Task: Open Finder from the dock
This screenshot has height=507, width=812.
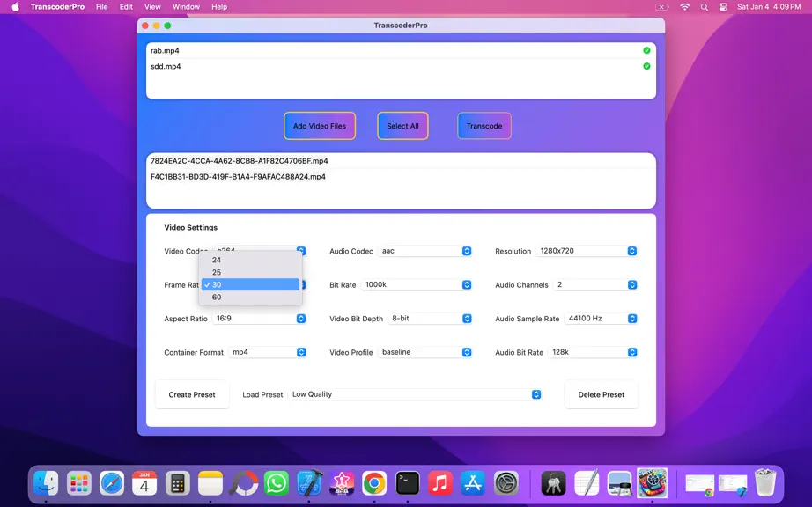Action: click(x=46, y=484)
